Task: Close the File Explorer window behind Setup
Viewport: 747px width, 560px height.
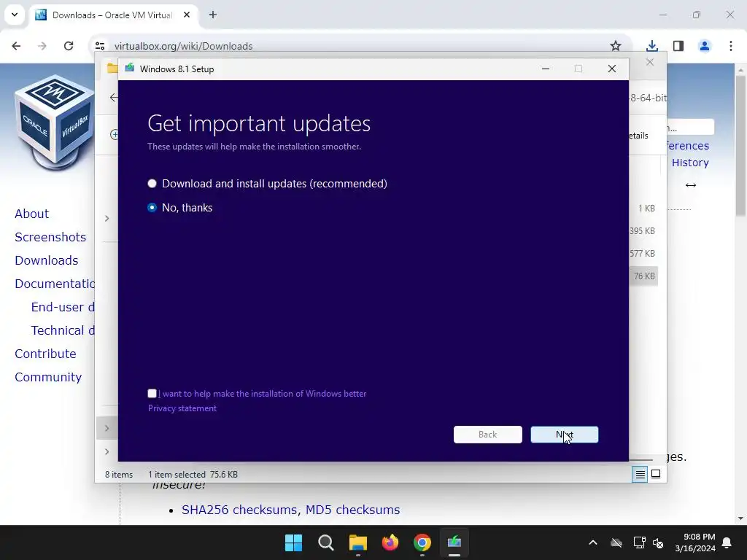Action: pos(650,63)
